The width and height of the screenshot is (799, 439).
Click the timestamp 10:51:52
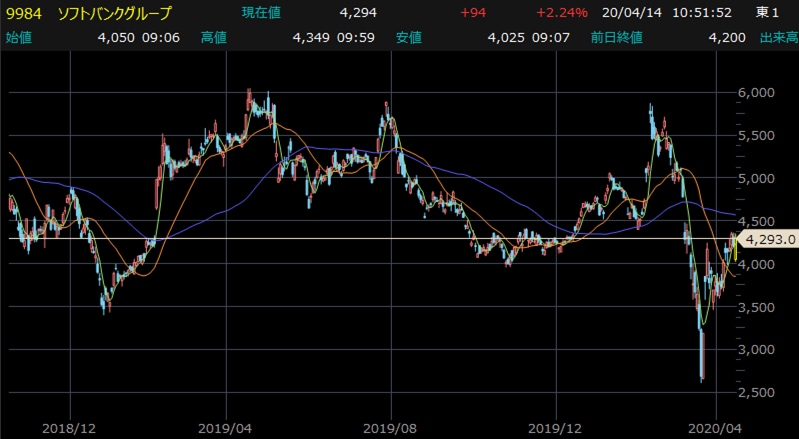702,13
